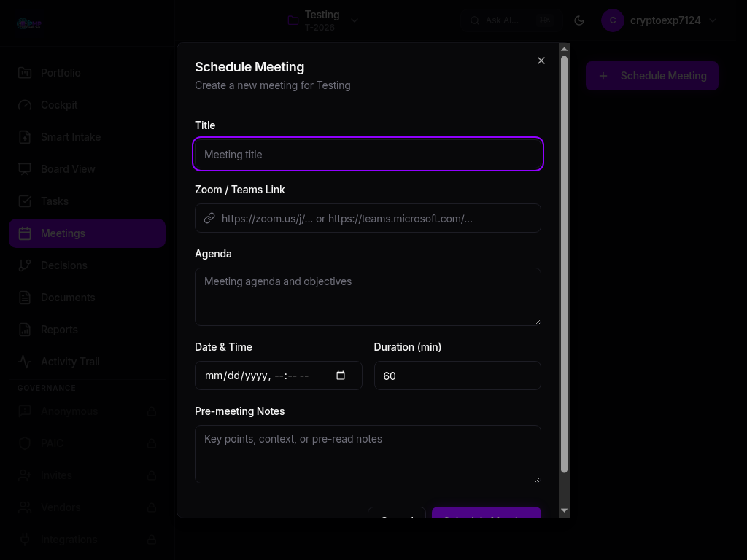Screen dimensions: 747x560
Task: Click the Smart Intake upload icon
Action: pos(25,137)
